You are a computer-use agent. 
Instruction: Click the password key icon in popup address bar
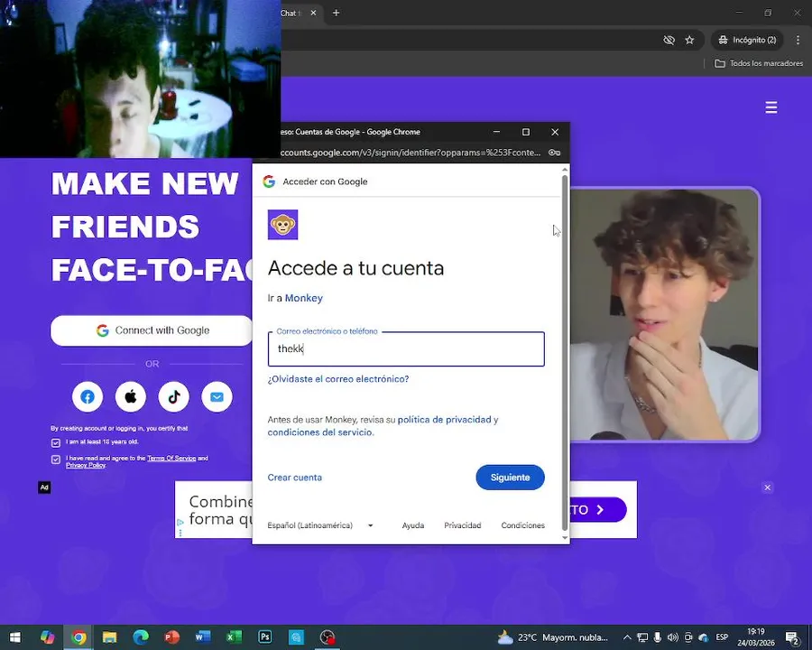pos(555,153)
